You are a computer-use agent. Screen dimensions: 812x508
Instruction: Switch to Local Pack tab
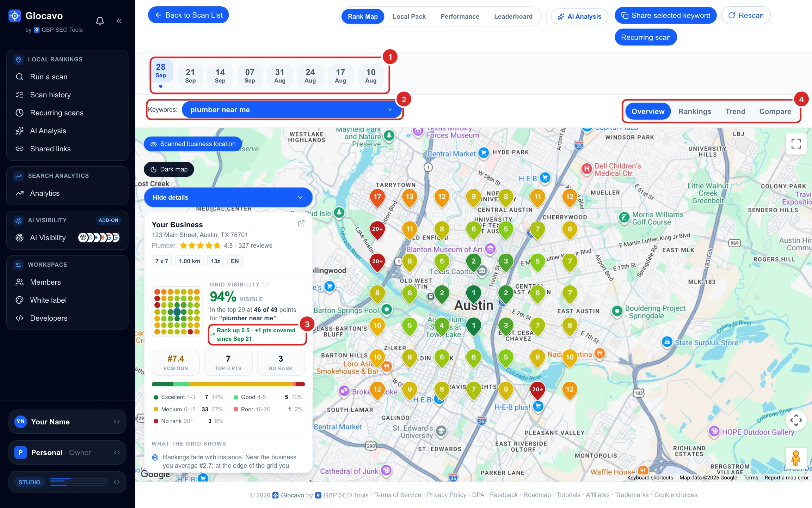(409, 17)
